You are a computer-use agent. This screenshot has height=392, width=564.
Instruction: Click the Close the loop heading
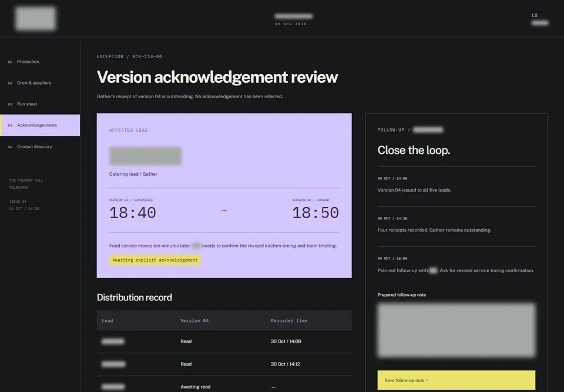[414, 150]
